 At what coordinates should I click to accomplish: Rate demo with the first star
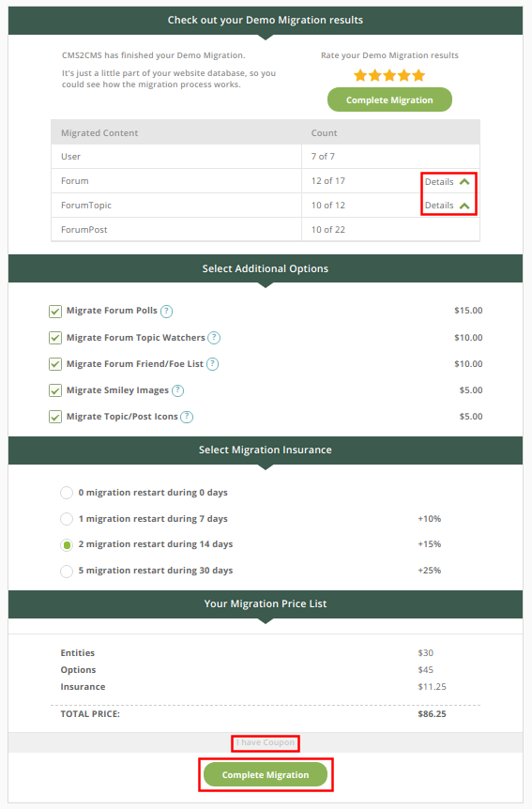(x=360, y=76)
